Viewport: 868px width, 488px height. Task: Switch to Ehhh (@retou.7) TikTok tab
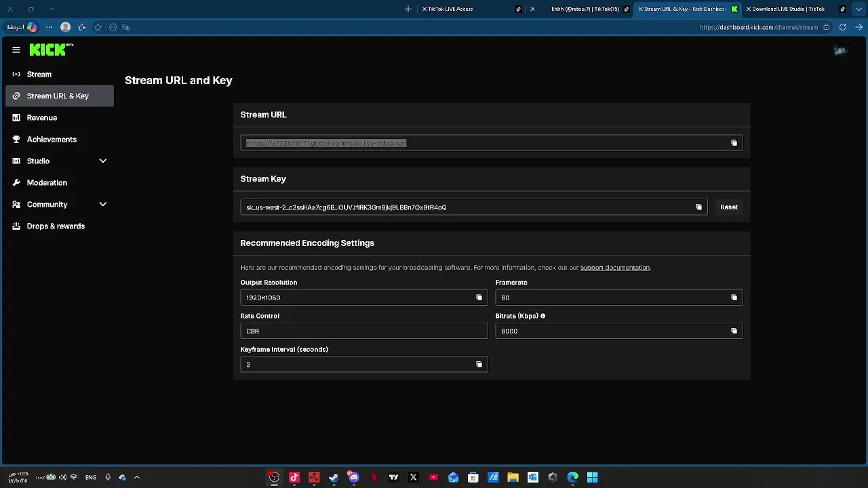[x=581, y=9]
